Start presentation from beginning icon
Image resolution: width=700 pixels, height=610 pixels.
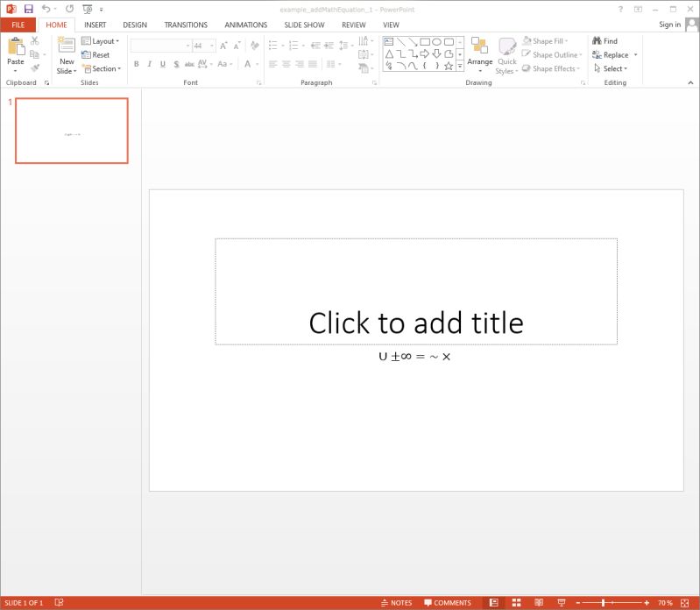point(88,9)
